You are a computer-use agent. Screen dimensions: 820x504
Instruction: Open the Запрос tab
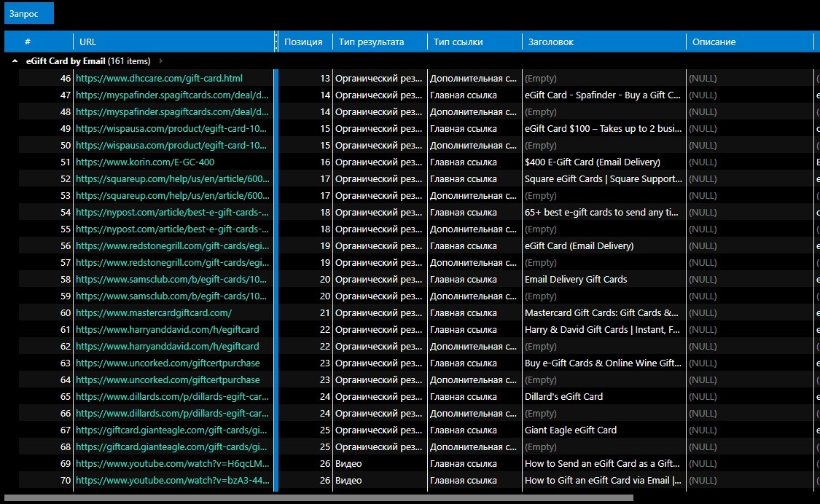click(x=28, y=13)
